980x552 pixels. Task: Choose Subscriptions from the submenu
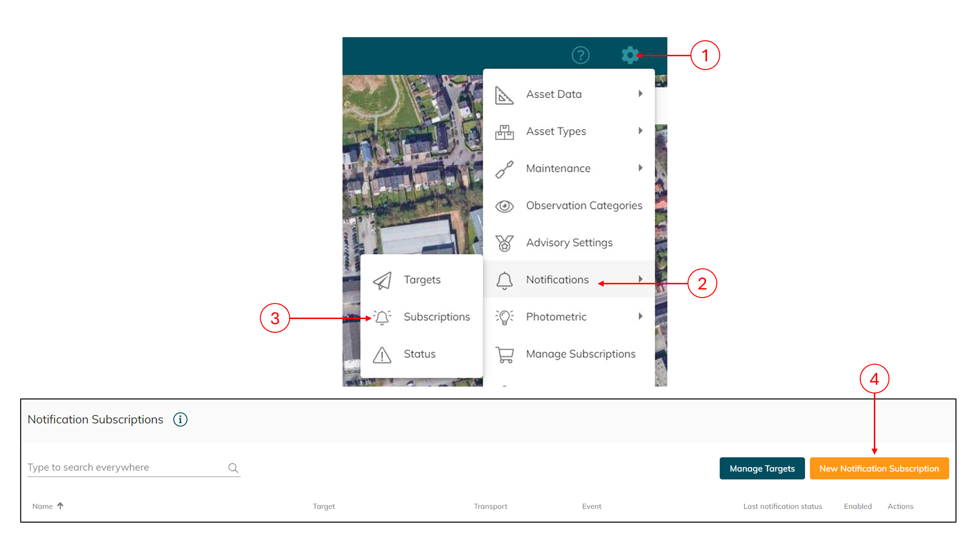click(436, 317)
